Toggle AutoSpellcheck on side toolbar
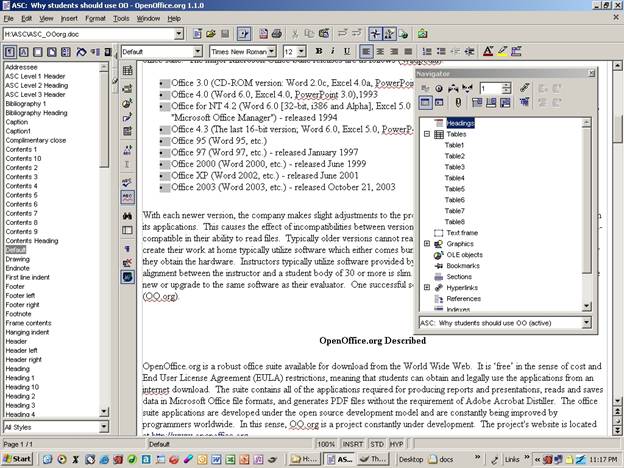 pyautogui.click(x=127, y=197)
